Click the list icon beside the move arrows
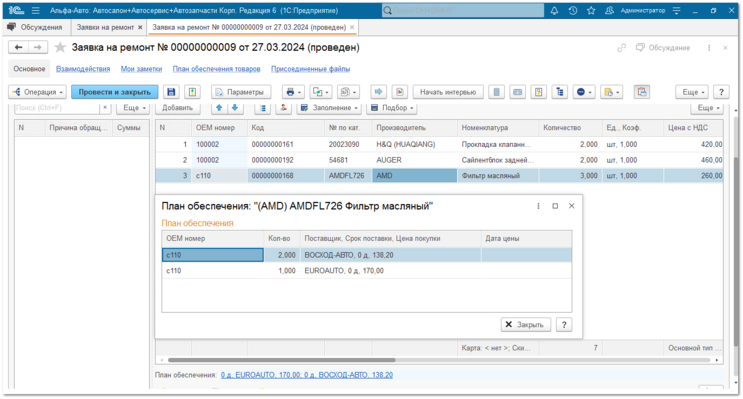This screenshot has width=743, height=399. tap(262, 108)
